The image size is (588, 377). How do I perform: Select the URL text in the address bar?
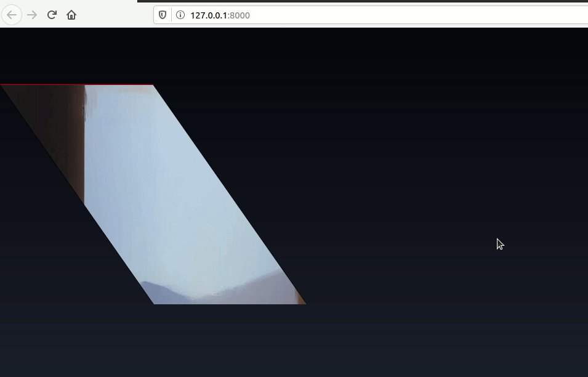220,15
